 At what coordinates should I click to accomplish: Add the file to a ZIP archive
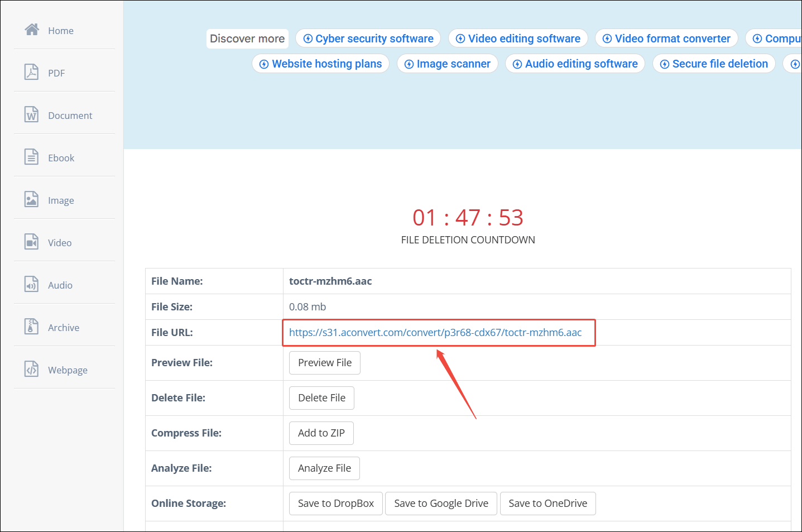coord(321,433)
